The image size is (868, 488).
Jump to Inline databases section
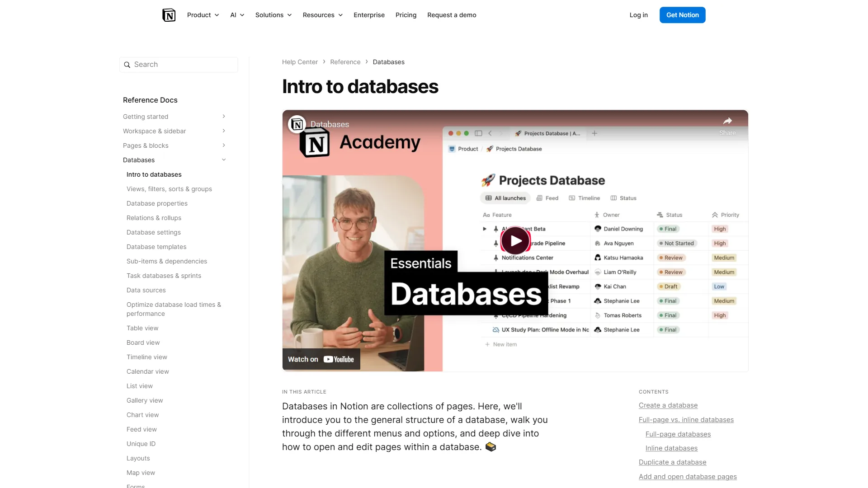(x=671, y=448)
